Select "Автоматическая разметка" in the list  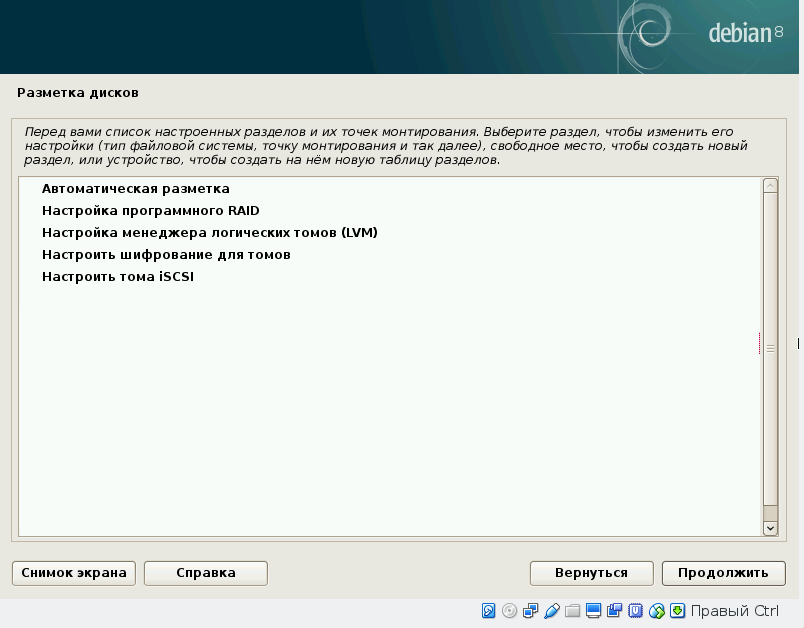click(136, 188)
